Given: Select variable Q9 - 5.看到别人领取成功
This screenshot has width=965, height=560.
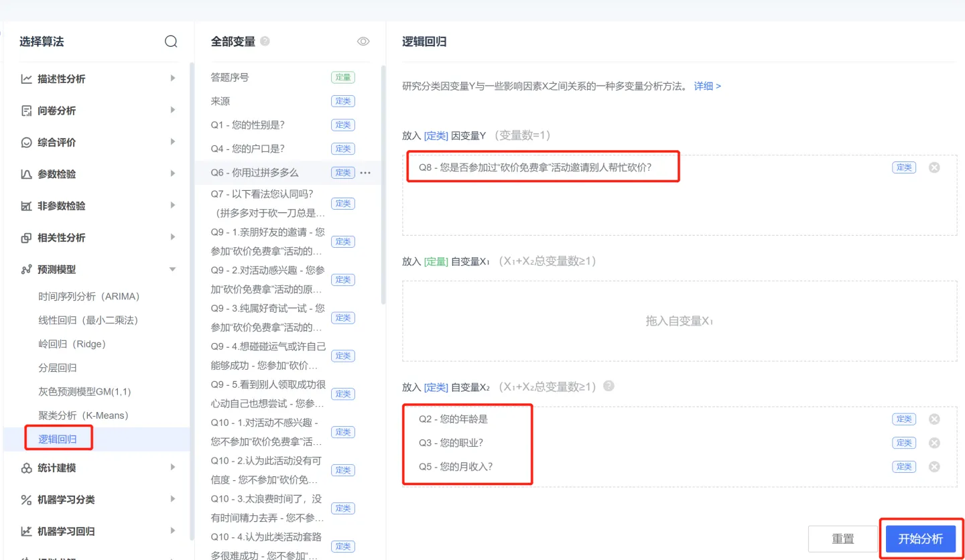Looking at the screenshot, I should 268,394.
